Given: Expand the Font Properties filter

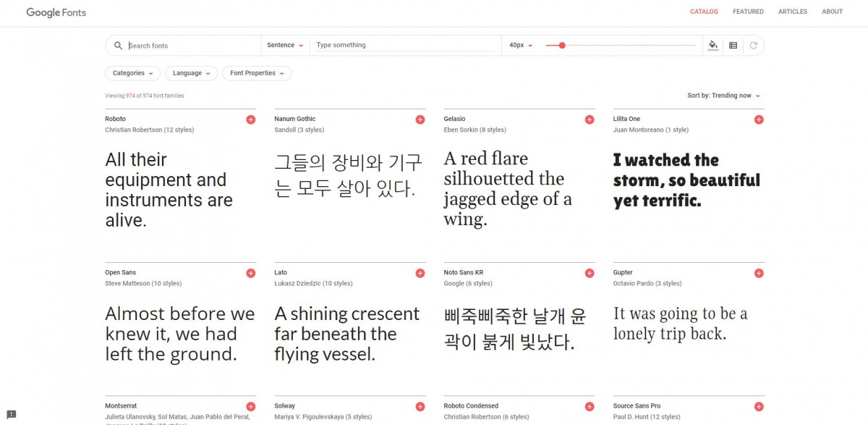Looking at the screenshot, I should (x=257, y=73).
